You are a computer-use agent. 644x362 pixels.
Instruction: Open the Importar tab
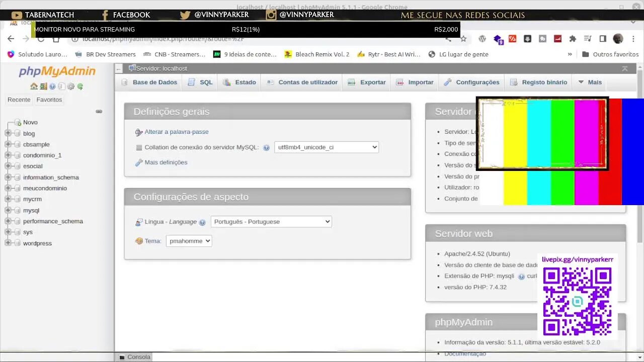(x=415, y=82)
